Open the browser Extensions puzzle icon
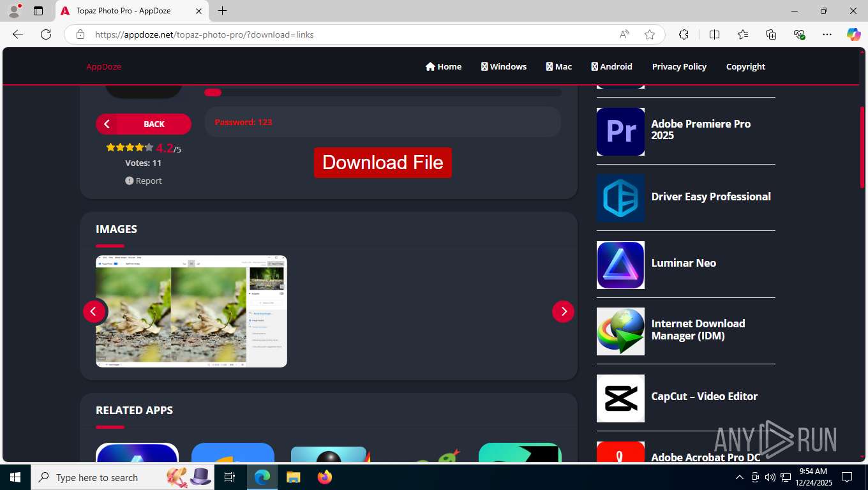Image resolution: width=868 pixels, height=490 pixels. pyautogui.click(x=684, y=34)
